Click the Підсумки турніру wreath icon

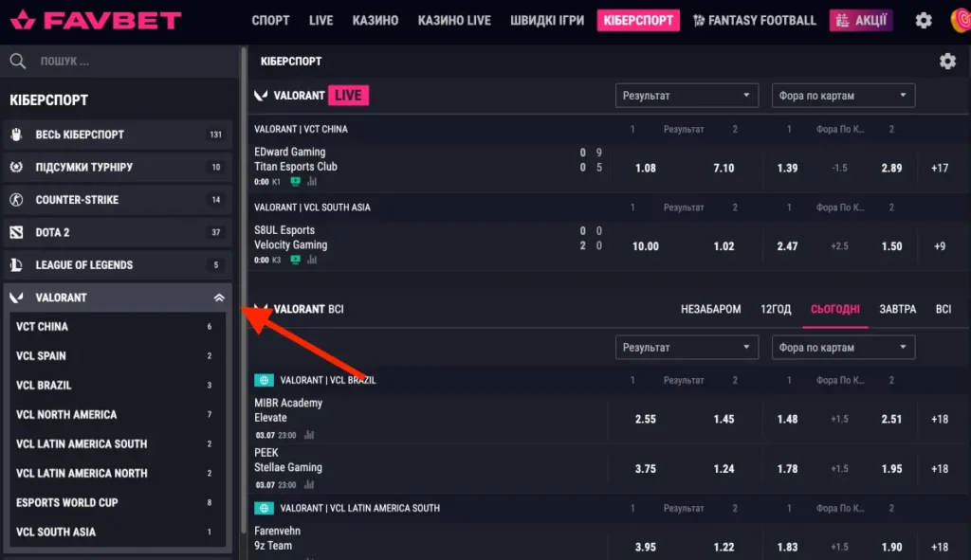click(x=17, y=167)
